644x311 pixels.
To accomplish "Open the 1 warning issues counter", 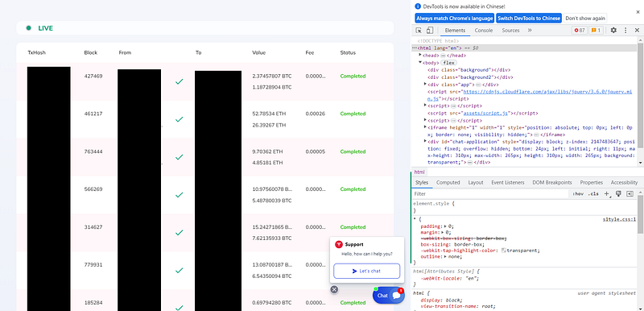I will (596, 31).
